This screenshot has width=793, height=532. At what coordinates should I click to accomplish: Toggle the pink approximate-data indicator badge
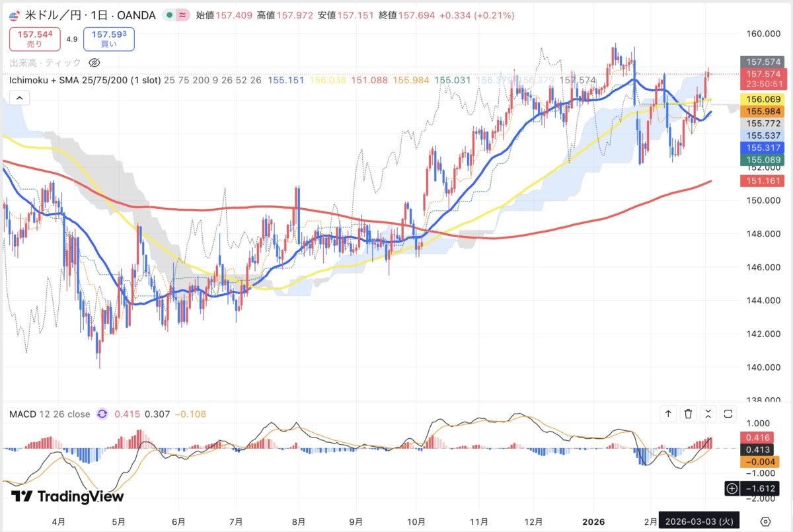pyautogui.click(x=182, y=15)
